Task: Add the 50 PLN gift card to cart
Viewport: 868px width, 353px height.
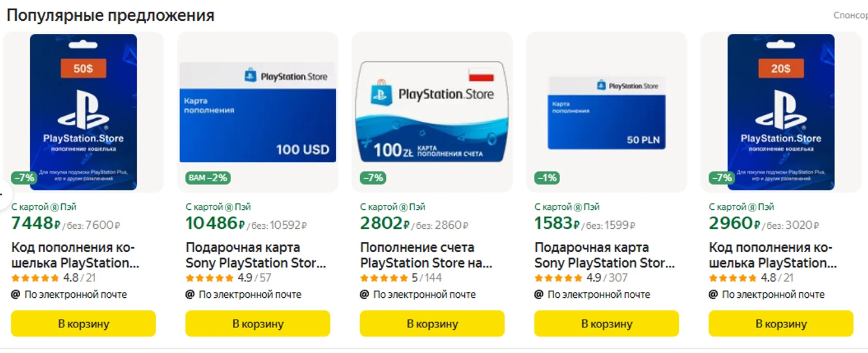Action: click(606, 324)
